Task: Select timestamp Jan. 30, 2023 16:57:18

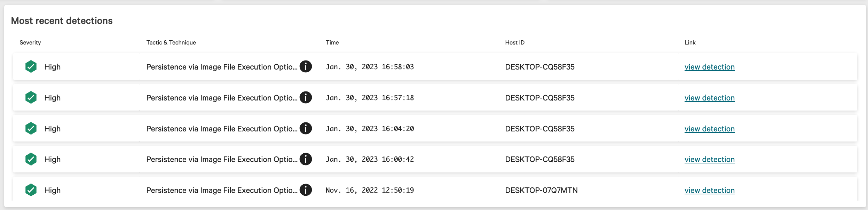Action: pos(370,98)
